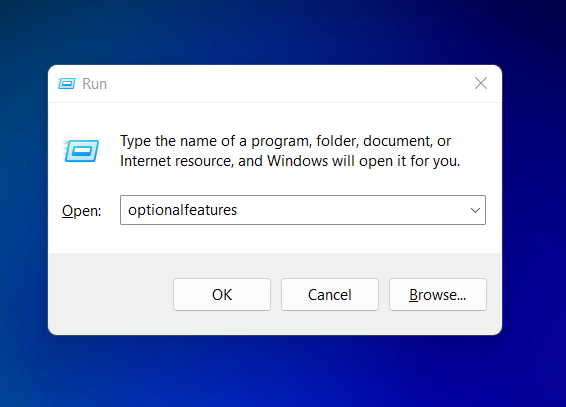Place cursor in empty space after optionalfeatures
Screen dimensions: 566x407
pos(350,210)
